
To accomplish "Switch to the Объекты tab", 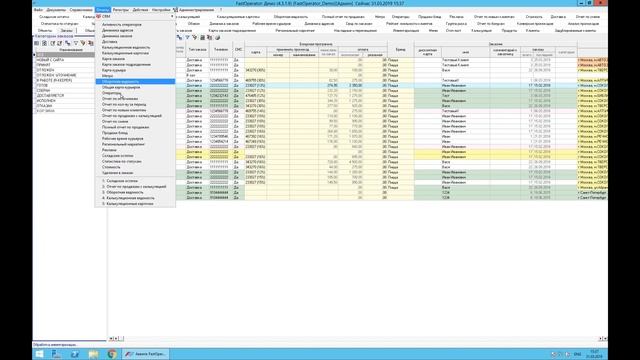I will pyautogui.click(x=44, y=31).
